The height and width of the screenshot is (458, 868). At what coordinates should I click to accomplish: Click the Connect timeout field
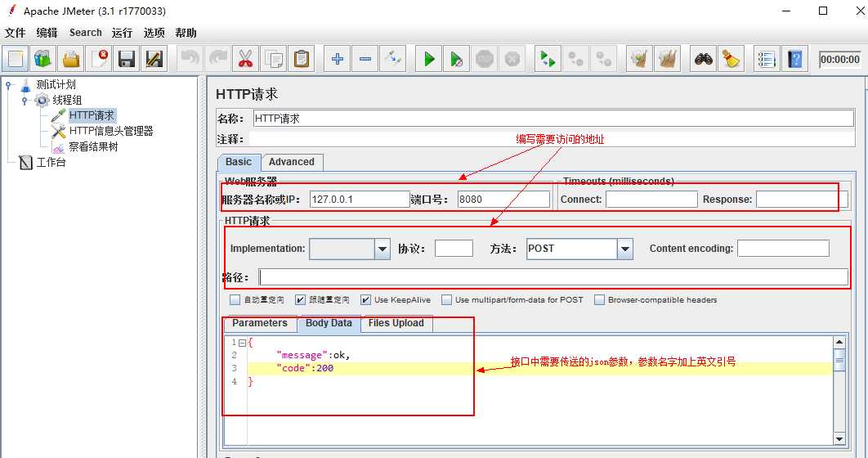(651, 200)
